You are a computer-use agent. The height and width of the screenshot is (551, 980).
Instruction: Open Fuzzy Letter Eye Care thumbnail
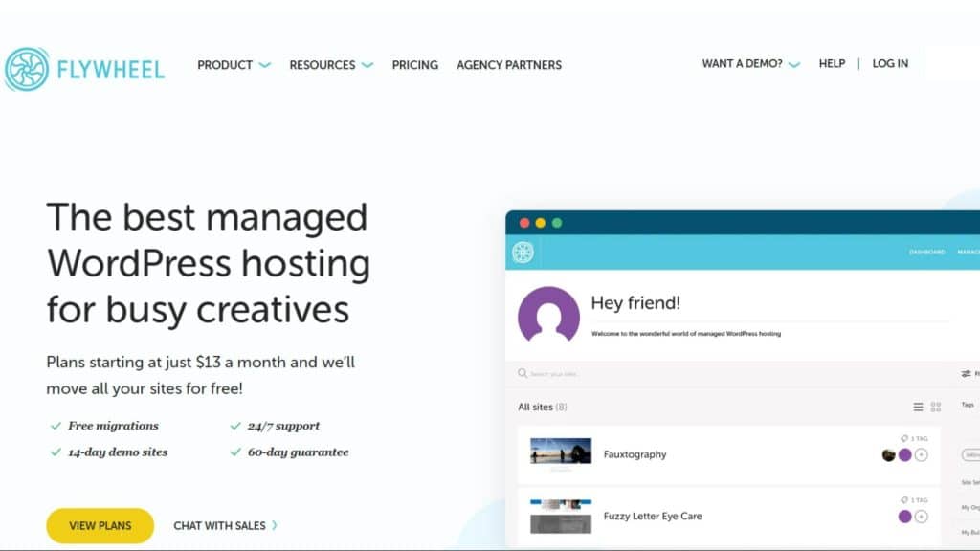coord(561,516)
